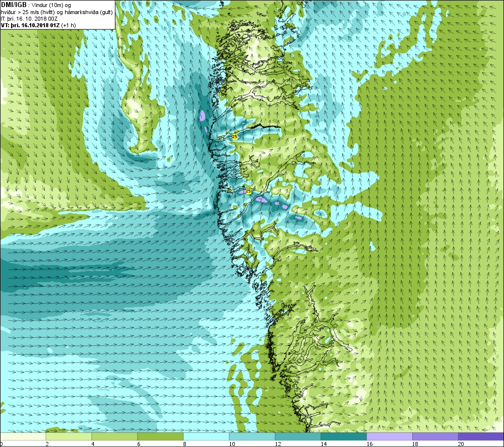Click the light green 2–4 m/s legend swatch

click(x=69, y=436)
